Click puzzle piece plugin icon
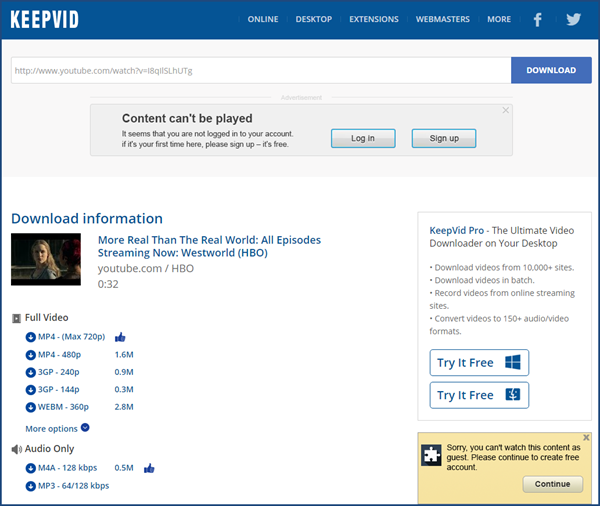 (x=431, y=455)
